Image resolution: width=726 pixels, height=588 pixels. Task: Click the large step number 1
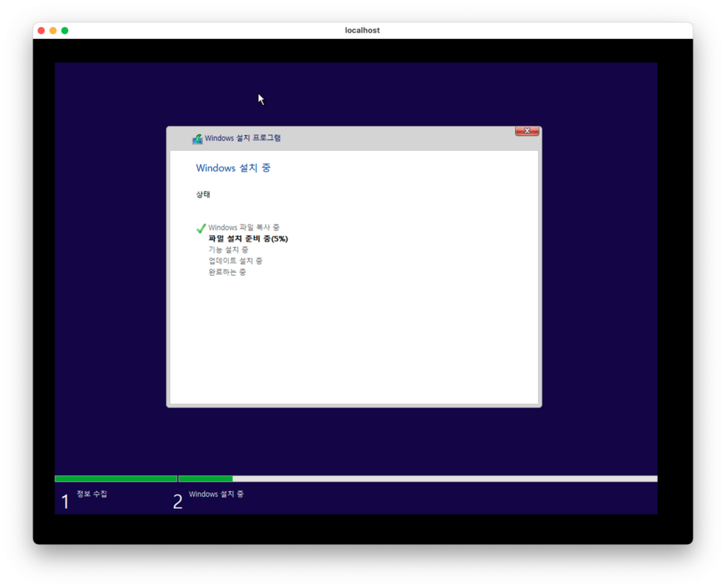pos(65,502)
